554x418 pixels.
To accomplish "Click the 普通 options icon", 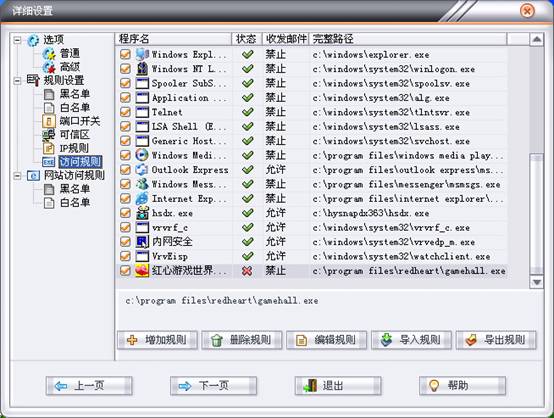I will pos(49,54).
